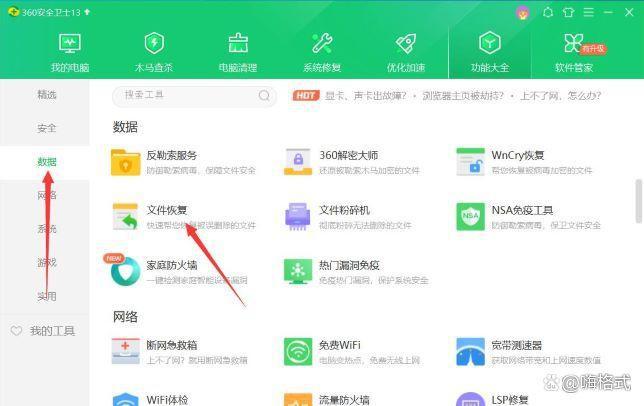Switch to 游戏 sidebar category
The height and width of the screenshot is (406, 644).
tap(46, 262)
